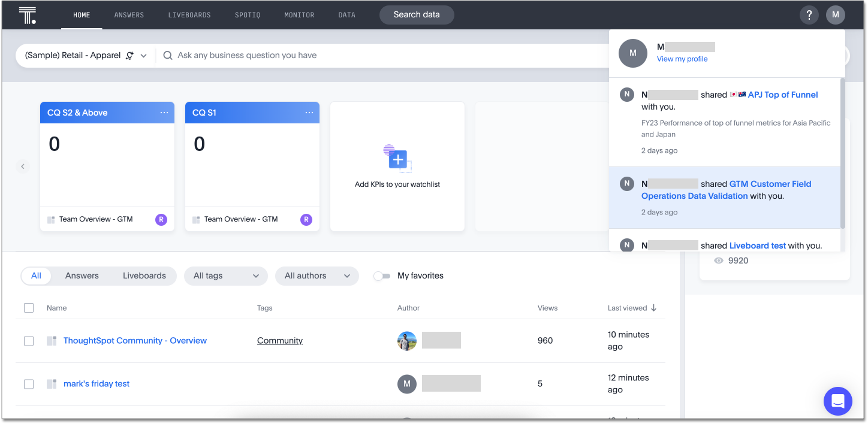Open the CQ S2 & Above more options
868x424 pixels.
click(x=164, y=113)
